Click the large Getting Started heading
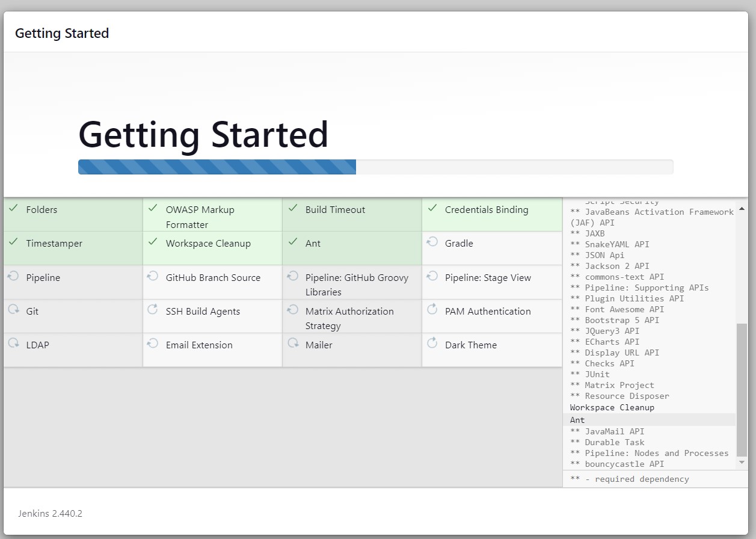 click(x=203, y=135)
